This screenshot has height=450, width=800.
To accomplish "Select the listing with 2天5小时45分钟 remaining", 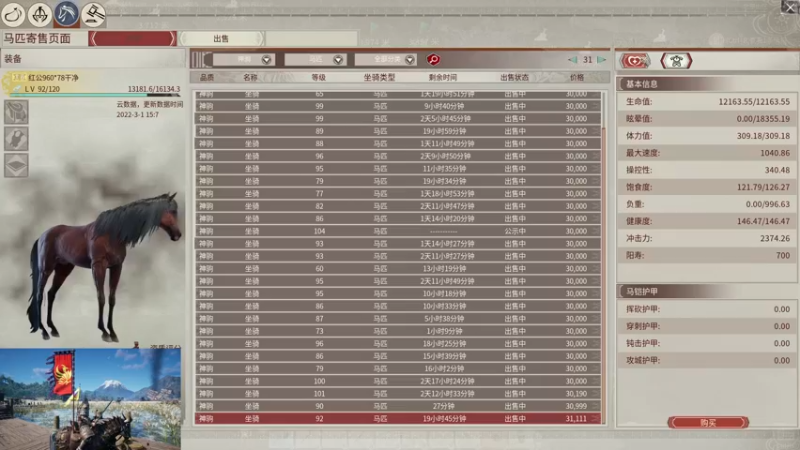I will (397, 118).
